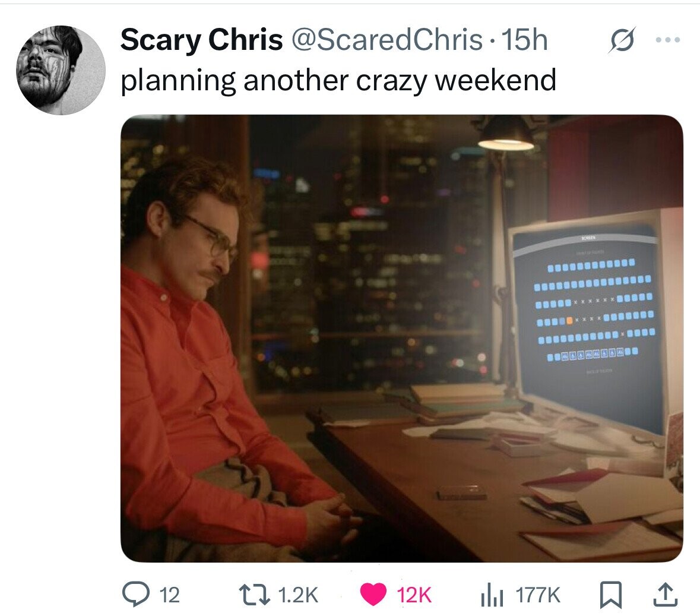Expand the attached movie still image
Viewport: 700px width, 616px height.
coord(402,338)
